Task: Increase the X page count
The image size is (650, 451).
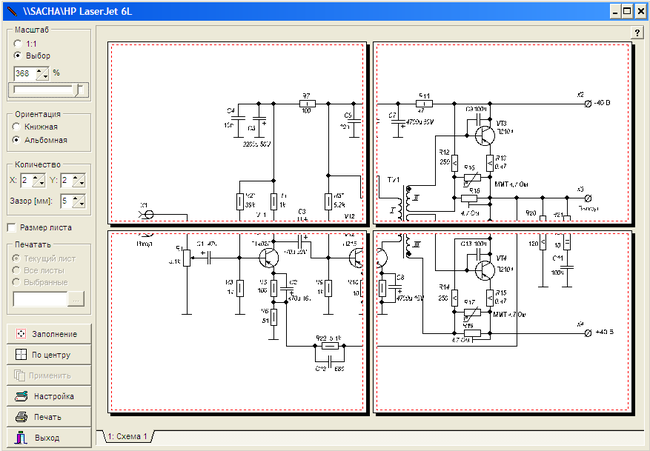Action: click(37, 177)
